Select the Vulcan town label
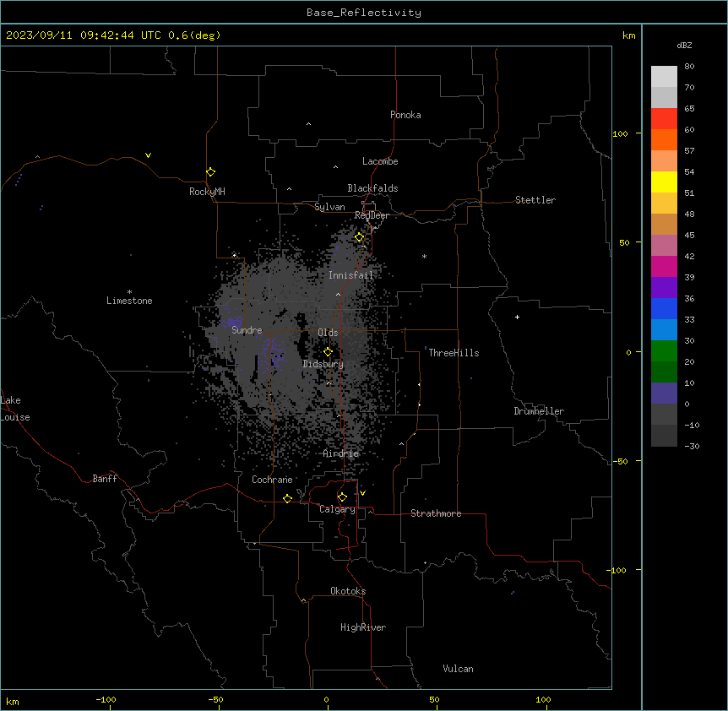This screenshot has width=728, height=711. pos(459,669)
